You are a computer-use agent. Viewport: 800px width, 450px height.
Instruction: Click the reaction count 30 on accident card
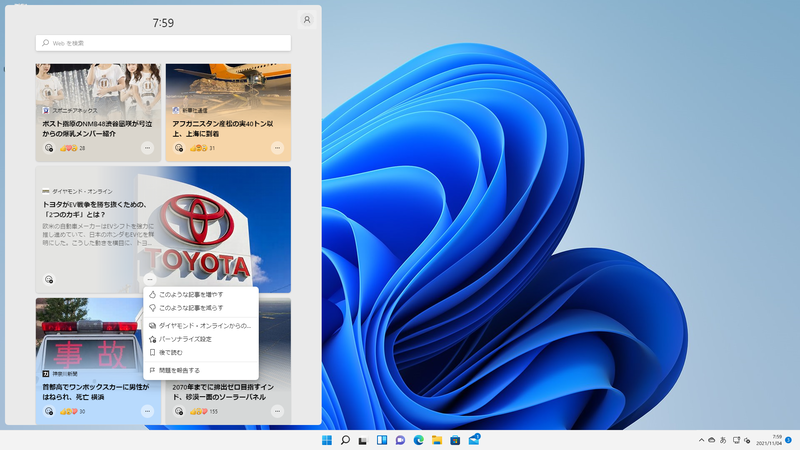pos(82,412)
